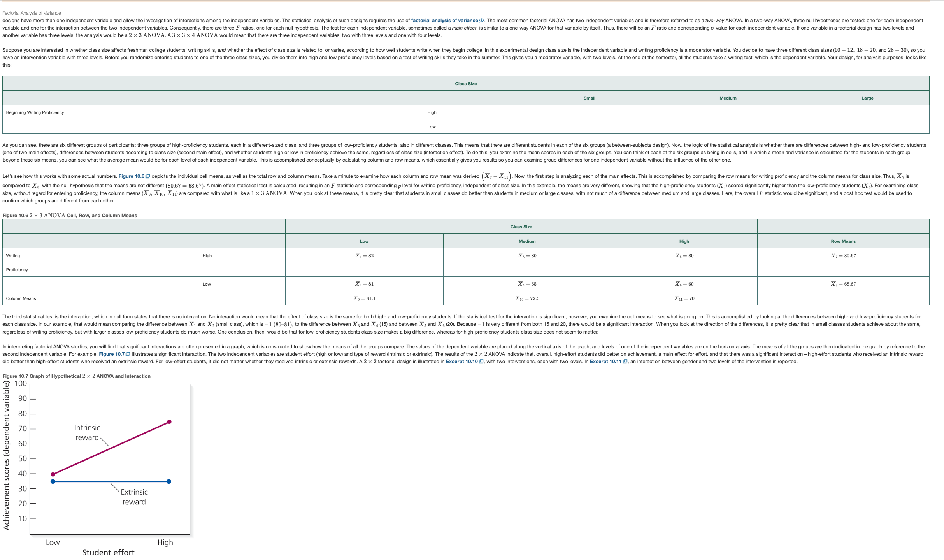Open the Figure 10.6 link in the paragraph
The width and height of the screenshot is (944, 560).
coord(131,176)
